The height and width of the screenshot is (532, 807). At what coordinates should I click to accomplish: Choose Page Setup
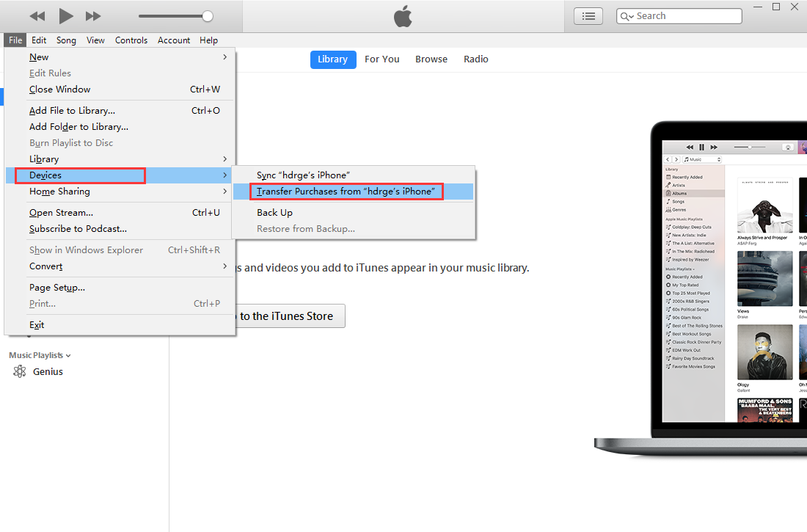(x=120, y=288)
